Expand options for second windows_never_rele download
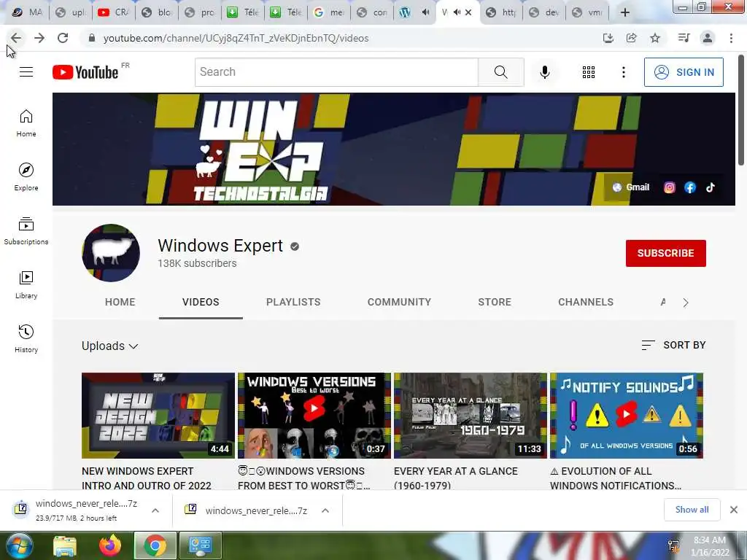The width and height of the screenshot is (747, 560). point(325,510)
